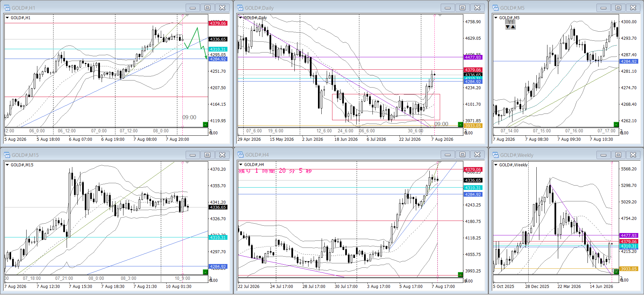The height and width of the screenshot is (295, 644).
Task: Maximize the GOLD#,M5 chart window
Action: pos(618,8)
